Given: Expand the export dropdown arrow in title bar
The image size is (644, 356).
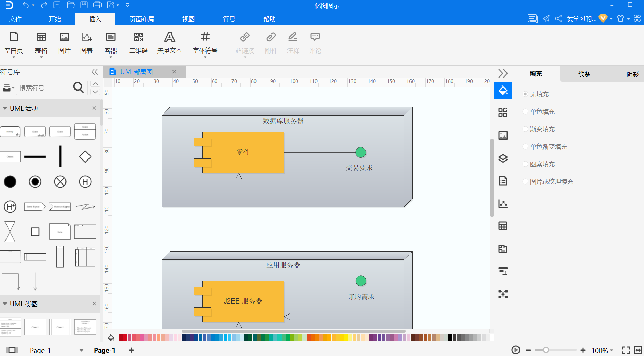Looking at the screenshot, I should [x=118, y=5].
